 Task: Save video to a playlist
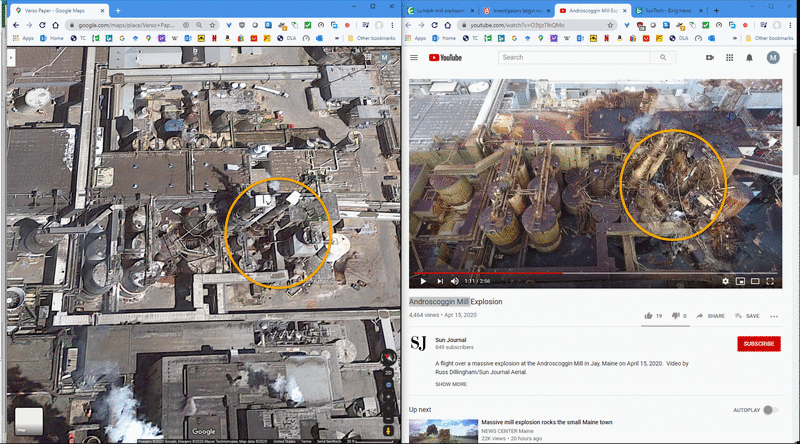coord(747,316)
